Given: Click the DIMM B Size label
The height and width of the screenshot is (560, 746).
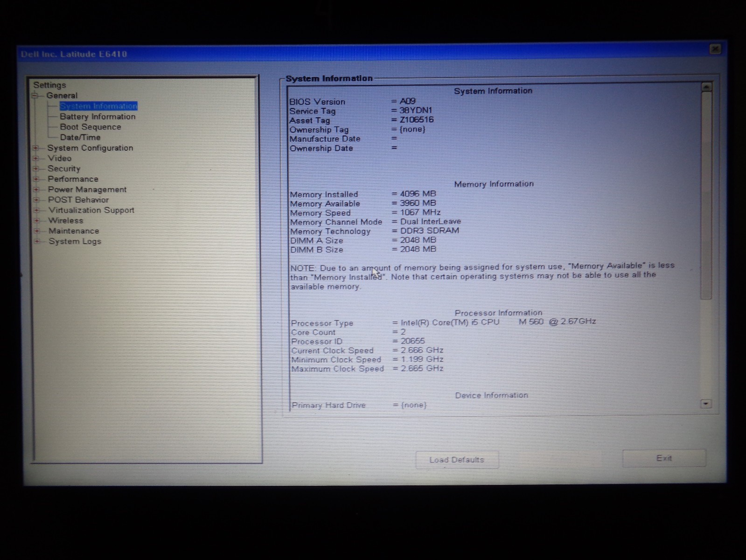Looking at the screenshot, I should pos(317,250).
